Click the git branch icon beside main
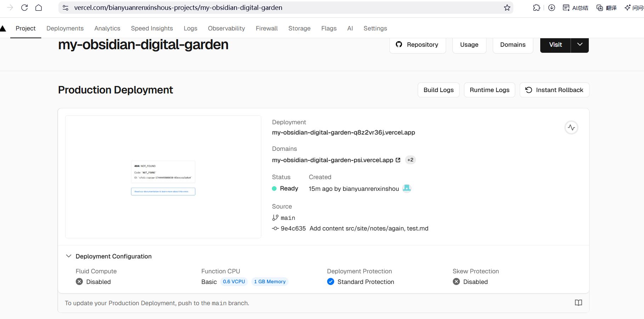The width and height of the screenshot is (644, 319). click(x=275, y=218)
